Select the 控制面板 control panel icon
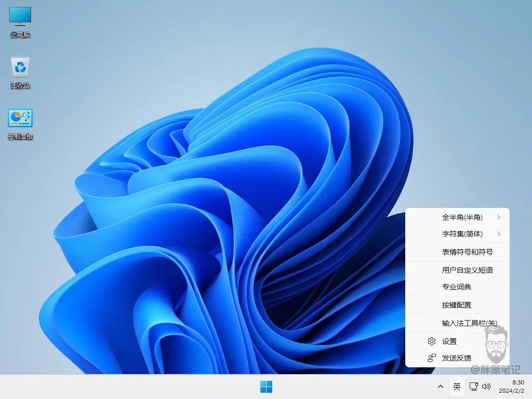 [x=20, y=124]
